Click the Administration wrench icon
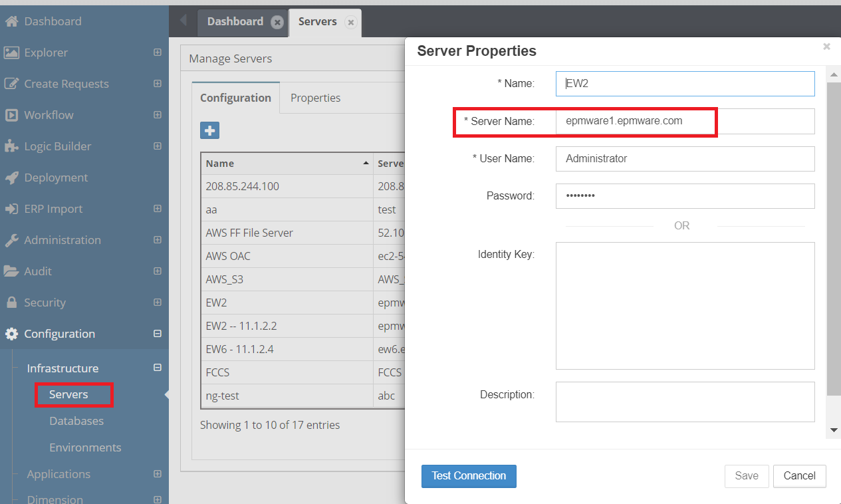 click(11, 240)
